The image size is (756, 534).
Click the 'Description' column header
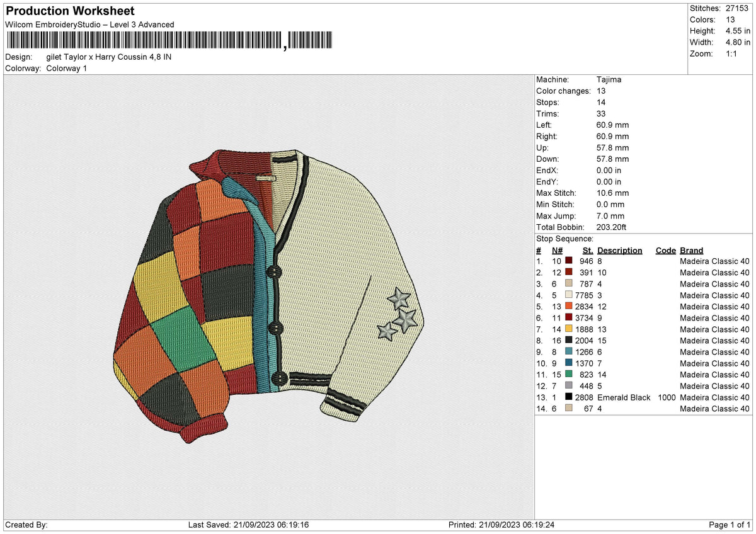[620, 250]
